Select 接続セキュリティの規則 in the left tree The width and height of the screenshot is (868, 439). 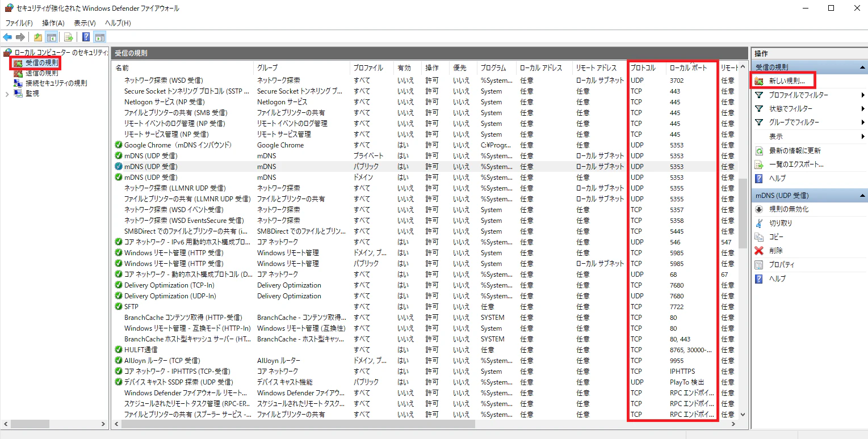[56, 83]
